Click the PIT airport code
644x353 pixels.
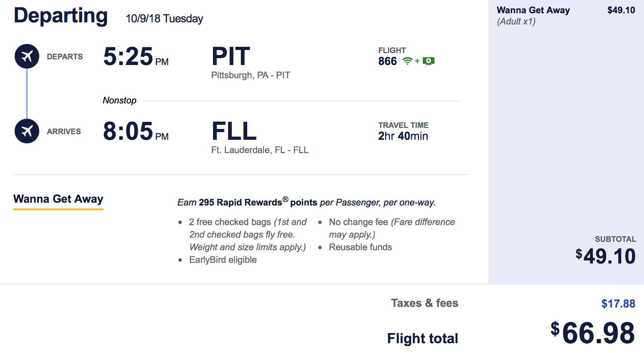click(231, 56)
